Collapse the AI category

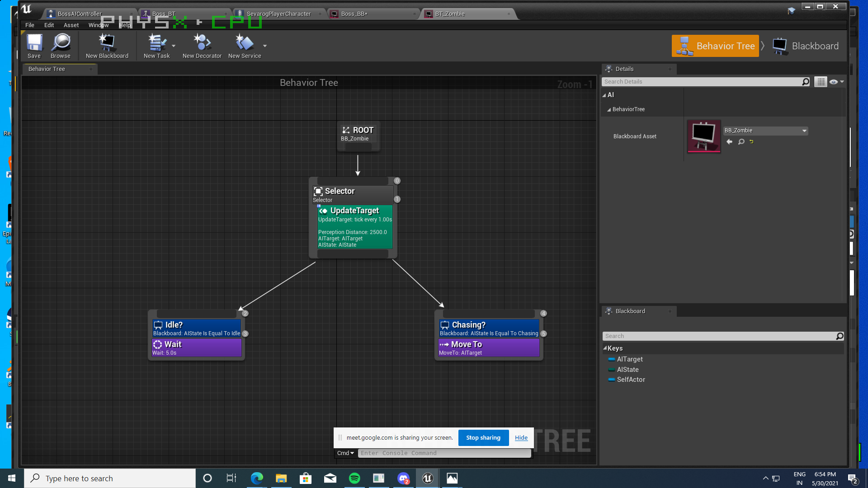604,95
